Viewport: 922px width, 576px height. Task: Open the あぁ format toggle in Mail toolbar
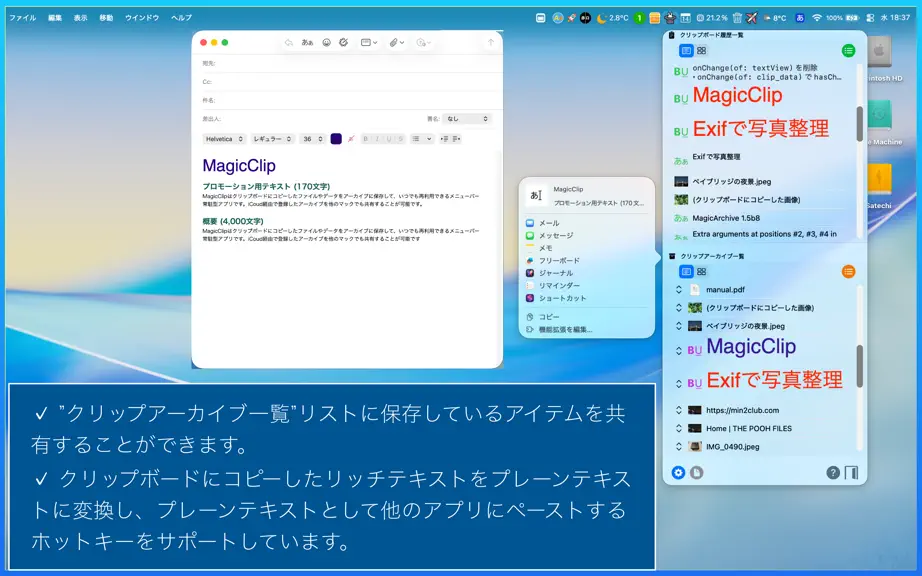click(307, 42)
